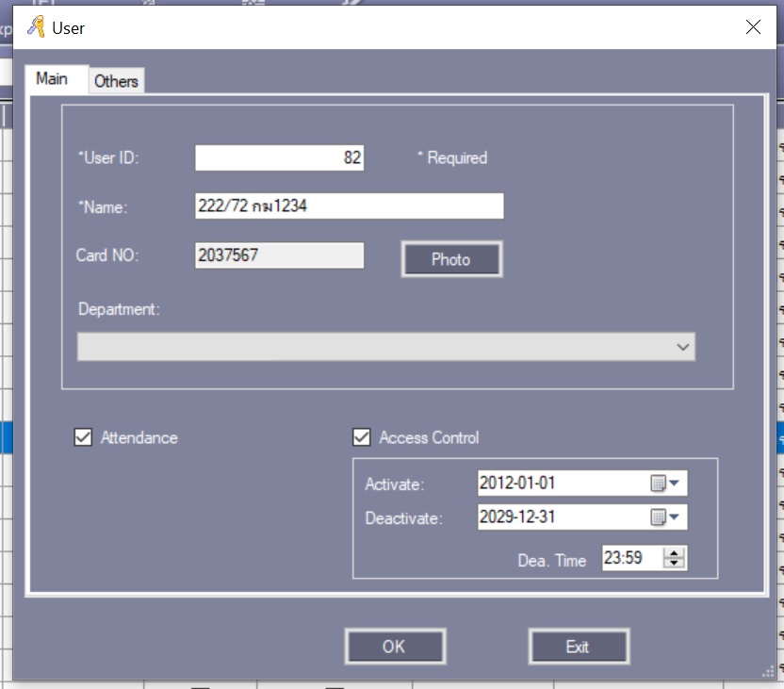784x689 pixels.
Task: Focus the Name text field
Action: point(349,206)
